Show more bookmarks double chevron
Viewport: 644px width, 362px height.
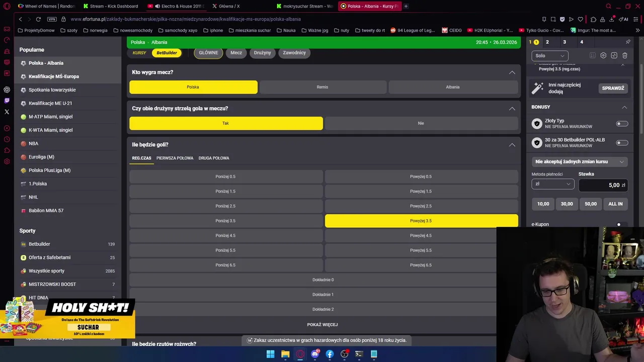click(638, 30)
